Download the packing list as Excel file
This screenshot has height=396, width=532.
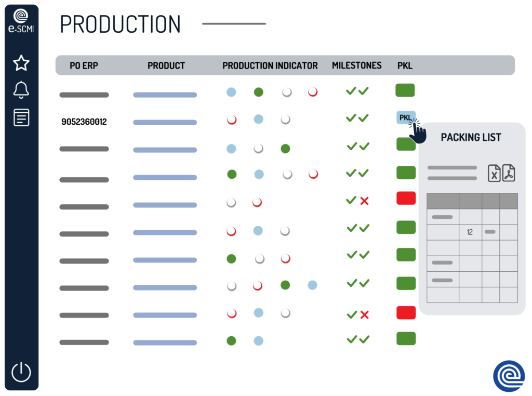(x=494, y=173)
